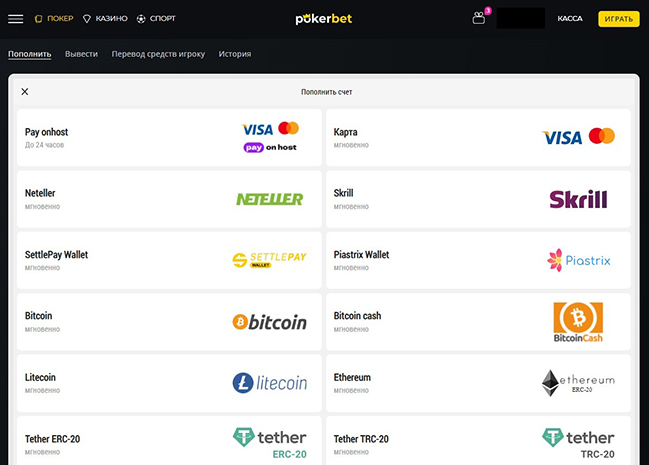Click the Касса link
649x465 pixels.
pyautogui.click(x=570, y=18)
